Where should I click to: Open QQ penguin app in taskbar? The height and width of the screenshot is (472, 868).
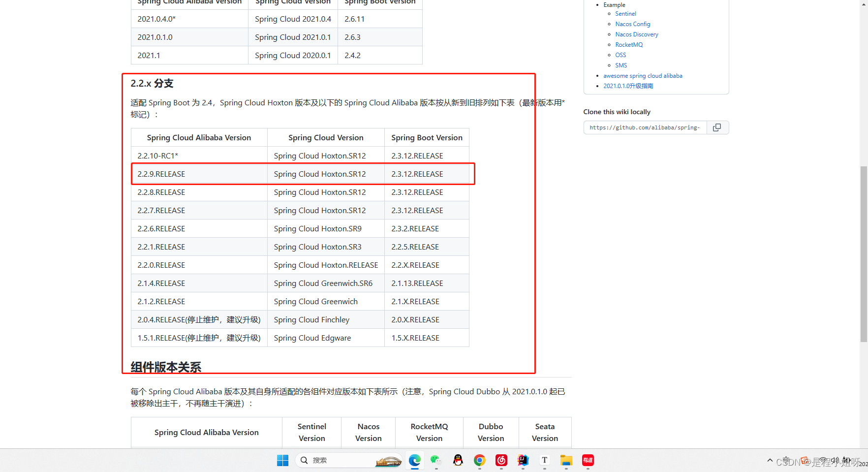tap(458, 460)
